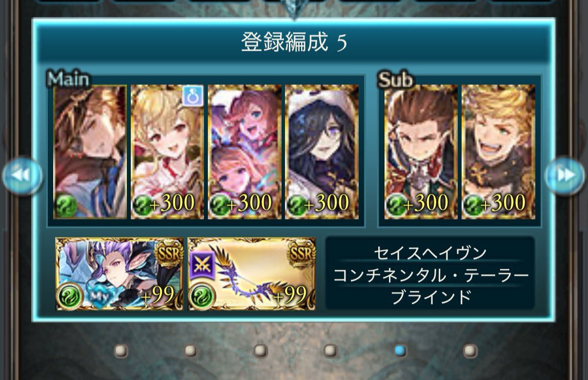Select the laughing blonde sub member portrait
The image size is (588, 380).
tap(498, 152)
